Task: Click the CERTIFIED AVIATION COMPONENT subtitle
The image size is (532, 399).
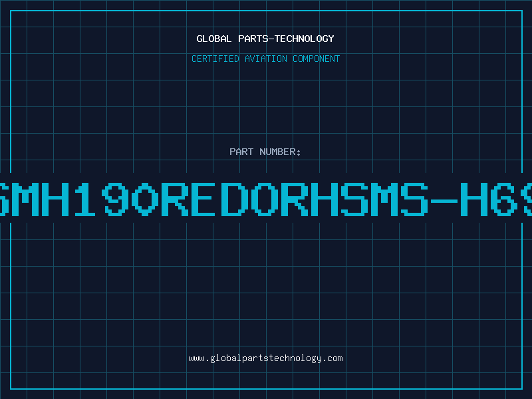Action: tap(265, 59)
